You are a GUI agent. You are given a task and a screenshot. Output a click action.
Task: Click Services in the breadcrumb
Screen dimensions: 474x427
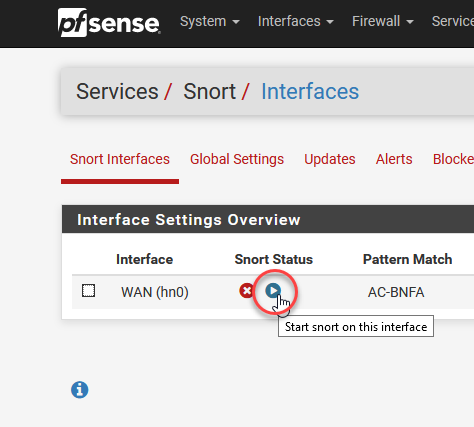(x=117, y=91)
